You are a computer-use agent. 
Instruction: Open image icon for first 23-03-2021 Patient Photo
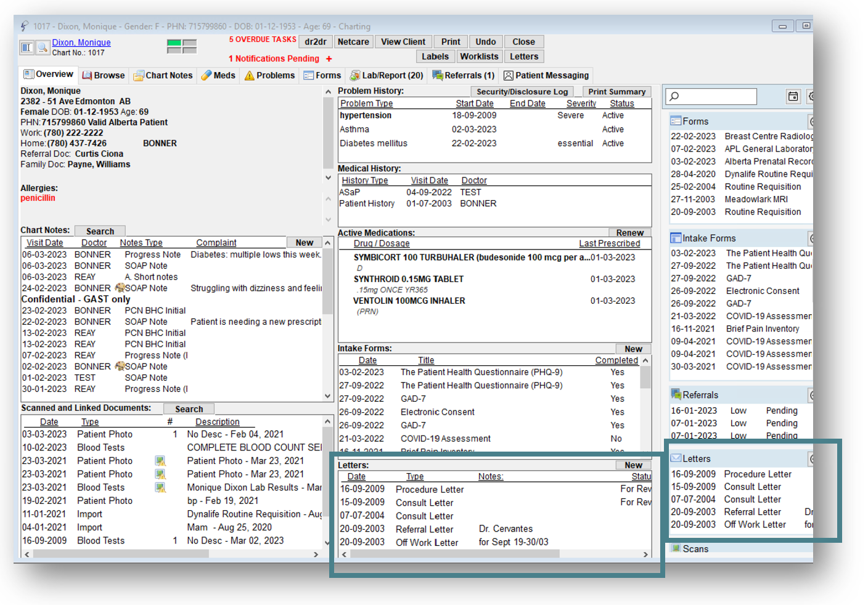coord(160,461)
